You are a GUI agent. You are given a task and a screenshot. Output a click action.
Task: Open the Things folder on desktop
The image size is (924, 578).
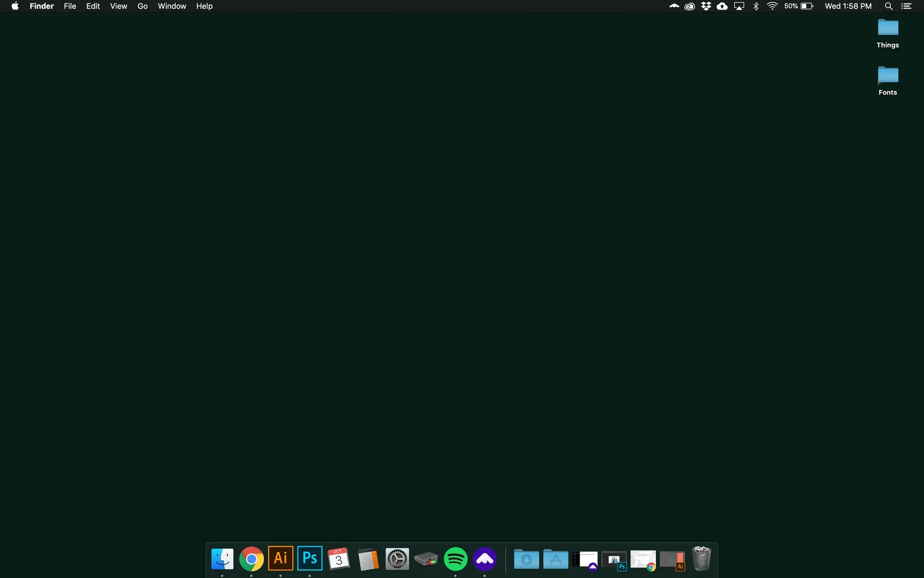(888, 33)
